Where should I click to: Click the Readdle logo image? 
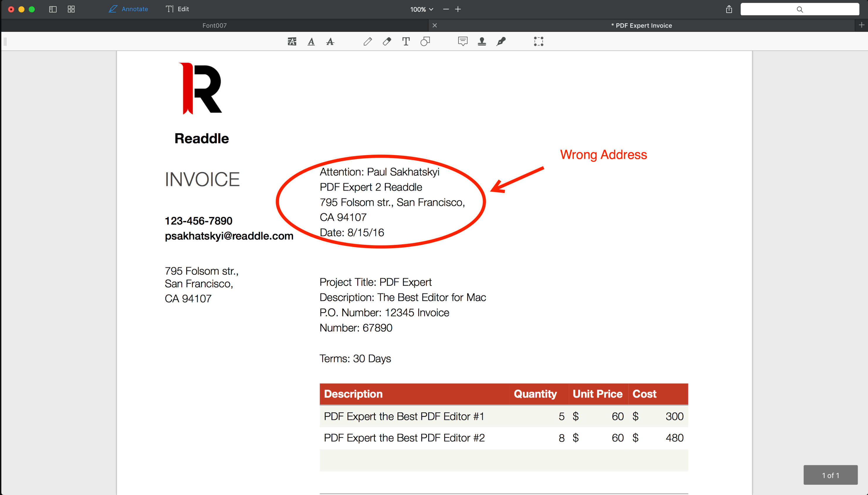coord(200,88)
